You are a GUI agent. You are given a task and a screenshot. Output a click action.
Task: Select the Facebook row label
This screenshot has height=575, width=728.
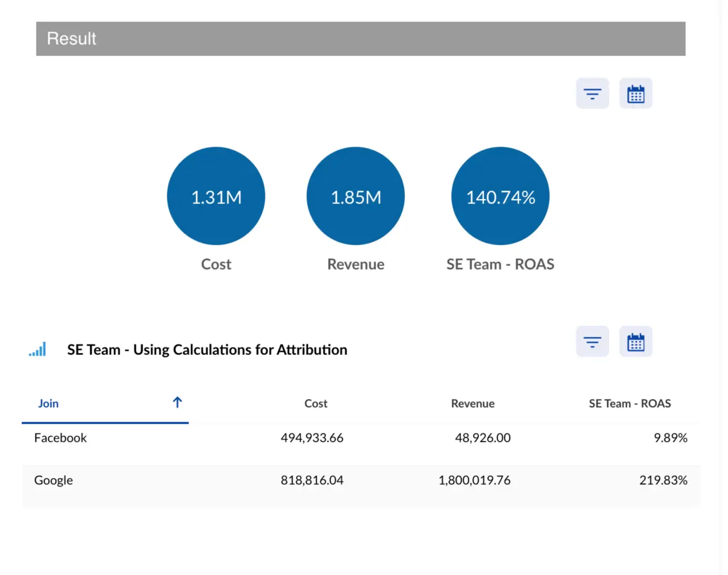click(x=60, y=438)
